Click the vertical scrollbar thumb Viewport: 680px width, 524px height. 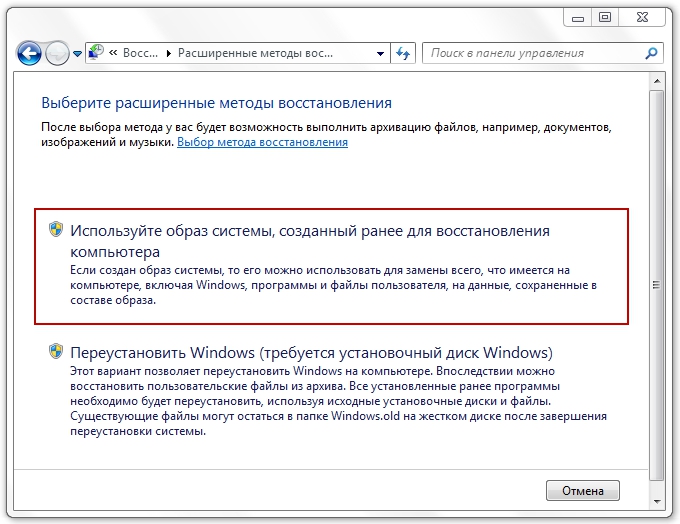pos(657,285)
